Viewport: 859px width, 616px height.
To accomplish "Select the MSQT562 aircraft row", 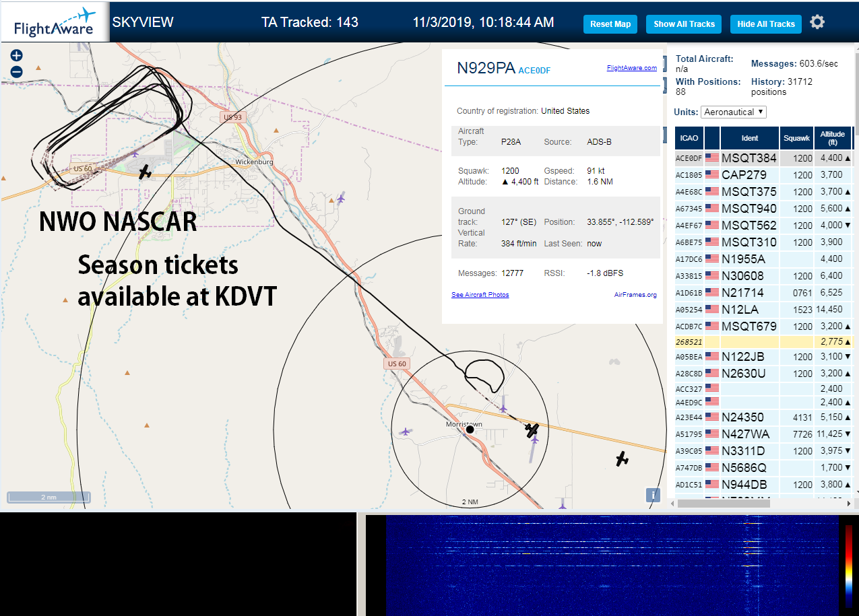I will [763, 226].
